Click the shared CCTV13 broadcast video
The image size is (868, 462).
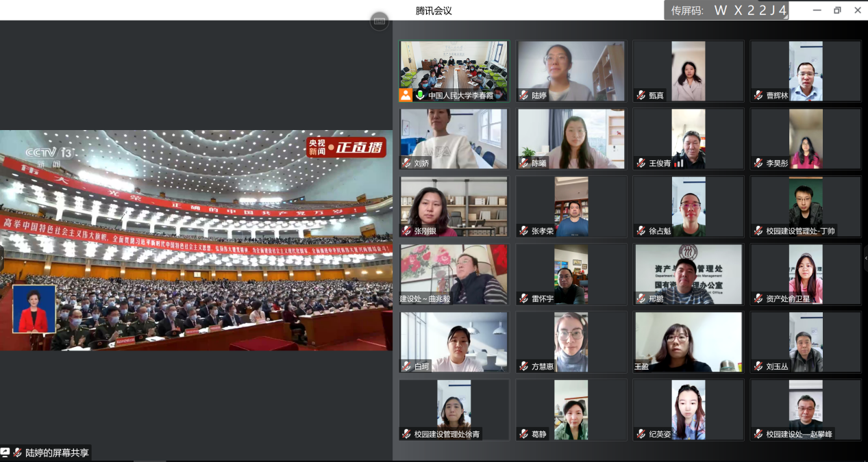pyautogui.click(x=196, y=240)
